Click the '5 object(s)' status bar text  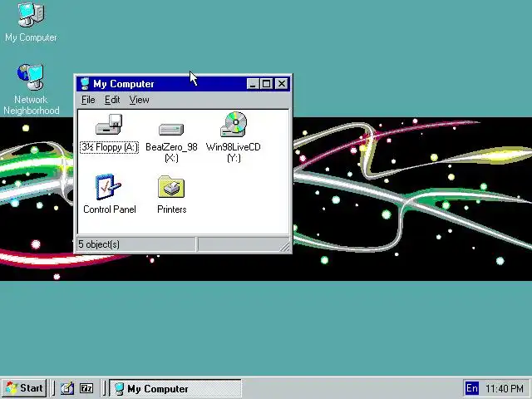point(99,244)
